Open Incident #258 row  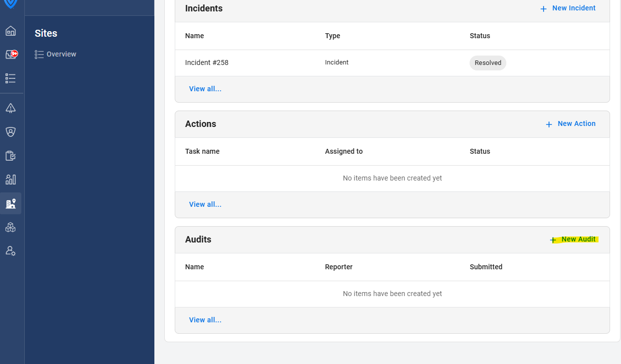click(x=207, y=63)
